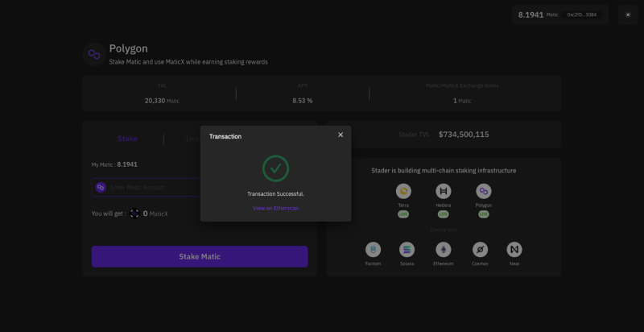Click the 8.1941 Matic balance
Screen dimensions: 644x332
coord(538,15)
